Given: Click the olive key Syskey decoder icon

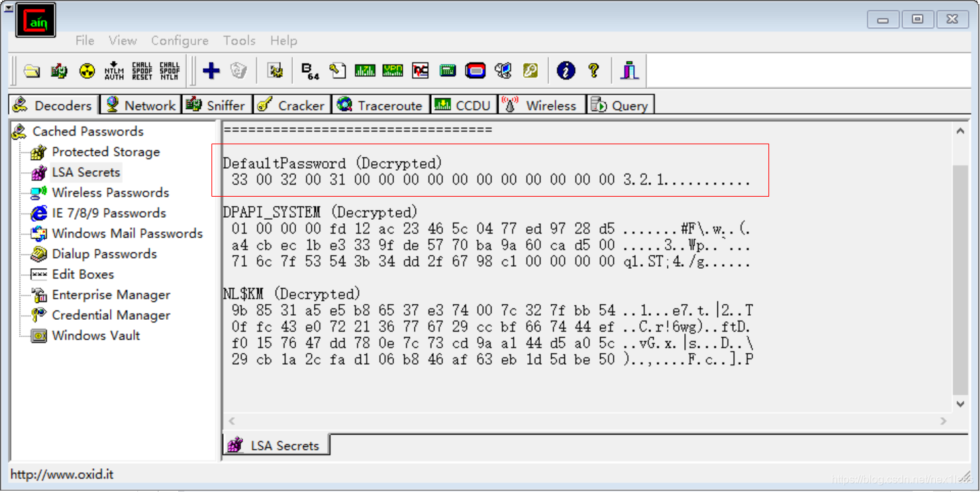Looking at the screenshot, I should click(x=530, y=70).
